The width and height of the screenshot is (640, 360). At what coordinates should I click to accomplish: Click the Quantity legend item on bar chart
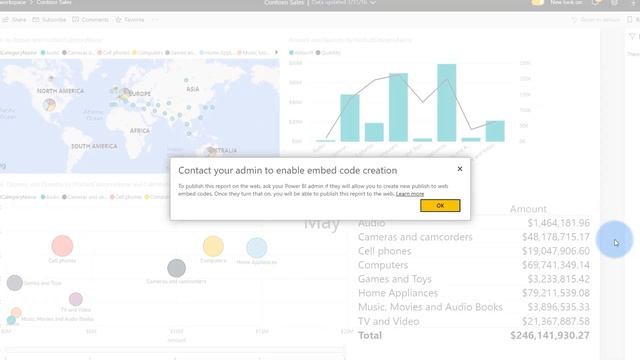pyautogui.click(x=328, y=53)
